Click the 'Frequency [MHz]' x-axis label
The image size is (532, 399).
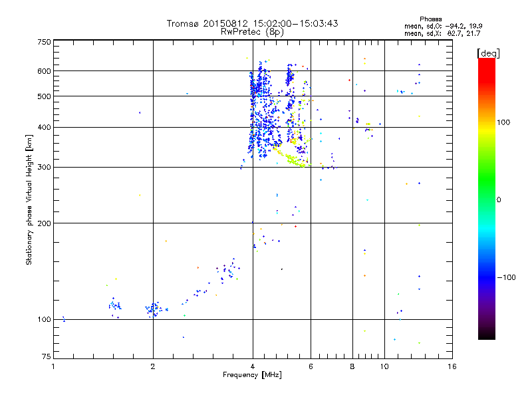point(252,375)
